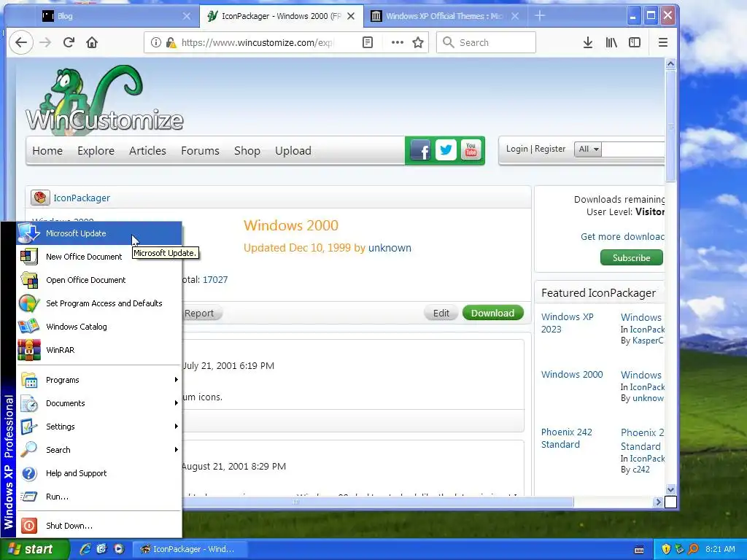This screenshot has height=560, width=747.
Task: Open the Shop nav item
Action: pyautogui.click(x=247, y=150)
